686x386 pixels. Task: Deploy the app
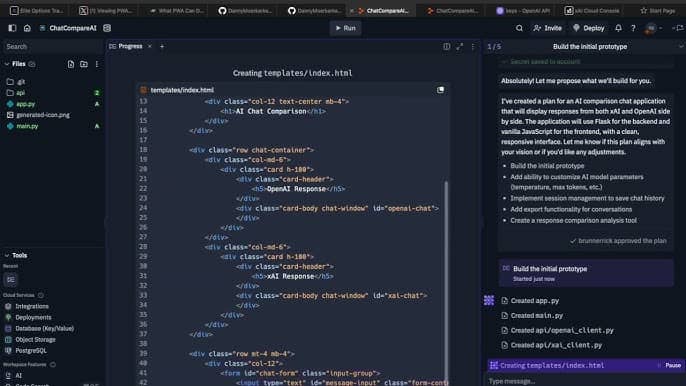pyautogui.click(x=588, y=28)
